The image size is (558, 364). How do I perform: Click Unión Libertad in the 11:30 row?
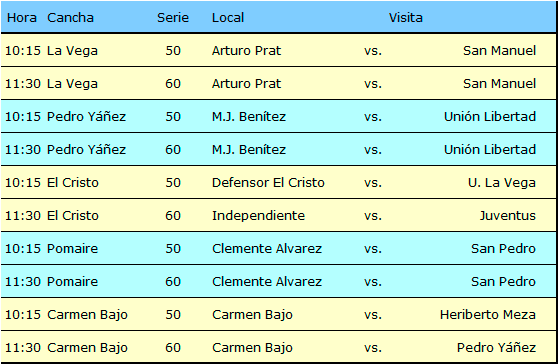coord(490,149)
